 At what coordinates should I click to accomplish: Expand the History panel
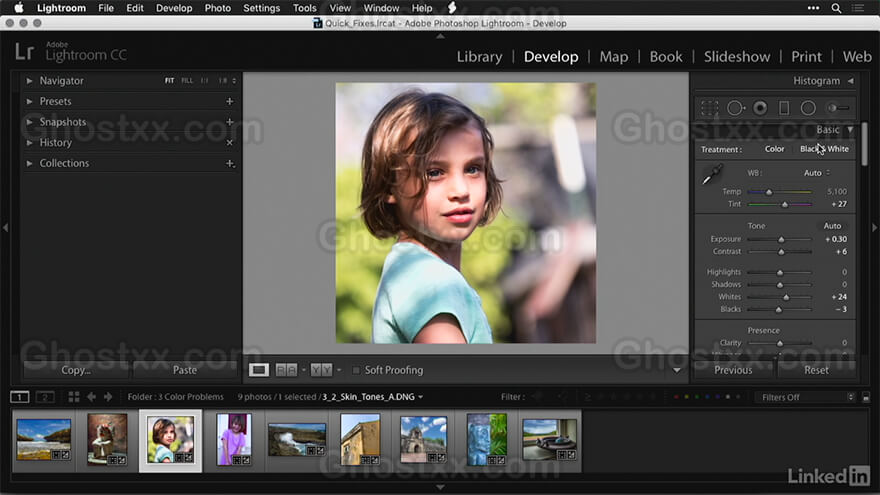[29, 143]
